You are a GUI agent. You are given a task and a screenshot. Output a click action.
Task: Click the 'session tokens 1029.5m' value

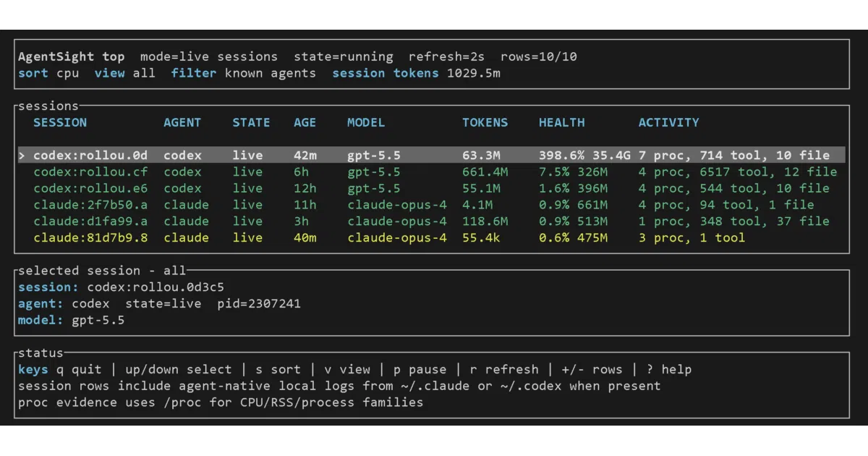point(417,73)
